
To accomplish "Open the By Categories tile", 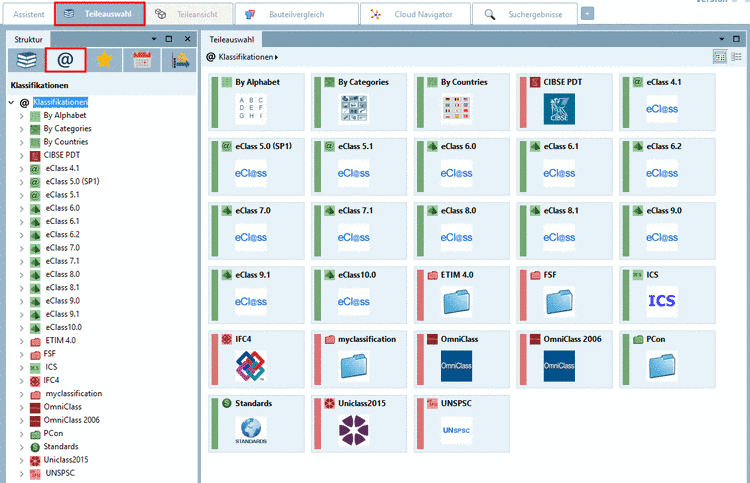I will point(359,102).
